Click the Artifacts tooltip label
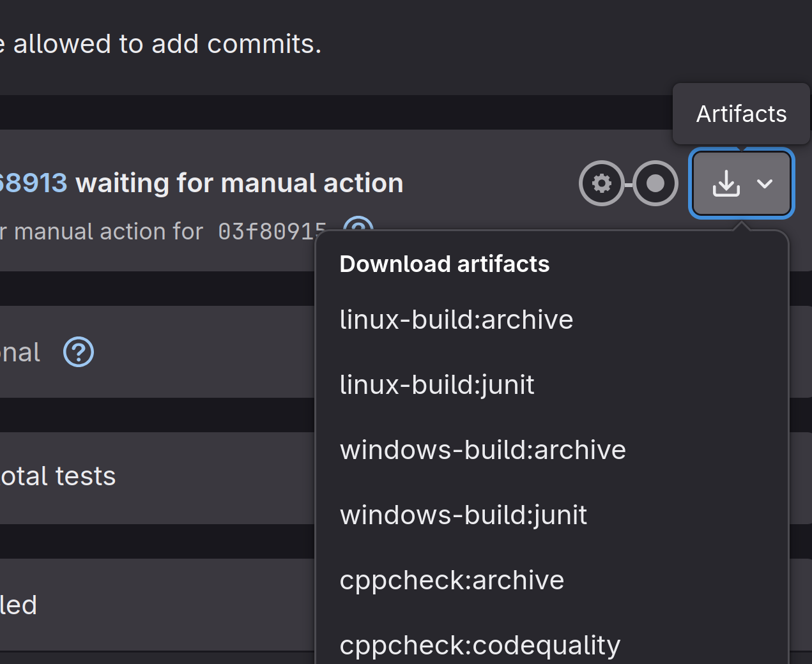Viewport: 812px width, 664px height. pyautogui.click(x=741, y=114)
